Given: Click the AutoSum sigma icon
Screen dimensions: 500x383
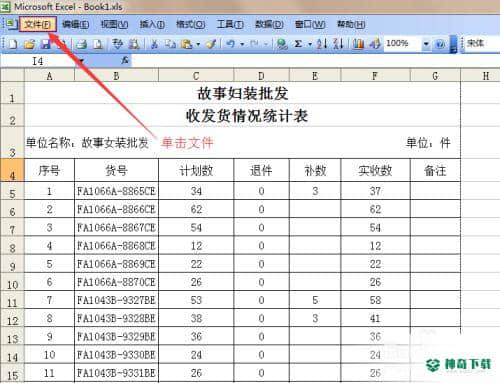Looking at the screenshot, I should point(298,44).
